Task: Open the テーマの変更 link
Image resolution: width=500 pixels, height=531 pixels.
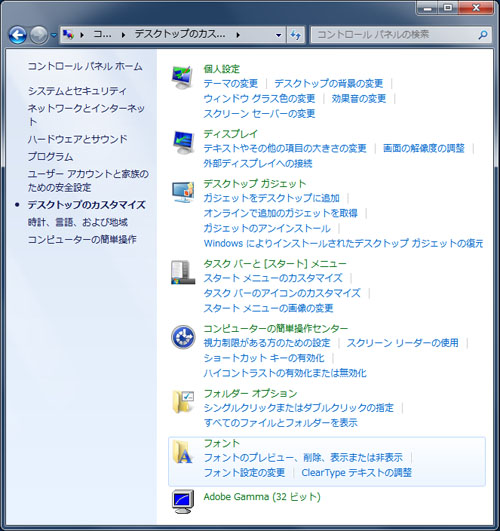Action: click(x=231, y=83)
